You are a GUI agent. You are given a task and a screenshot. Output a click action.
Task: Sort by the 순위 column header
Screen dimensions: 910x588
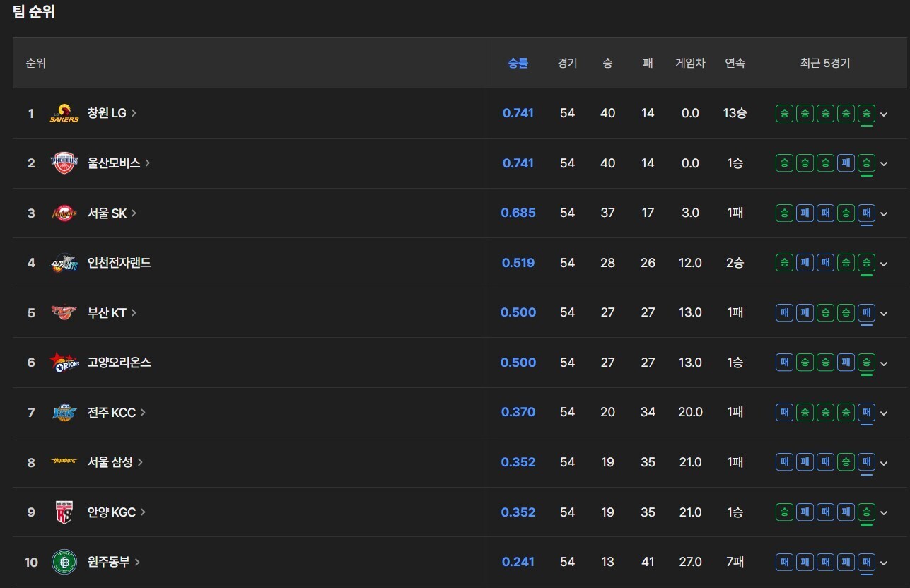click(x=36, y=63)
